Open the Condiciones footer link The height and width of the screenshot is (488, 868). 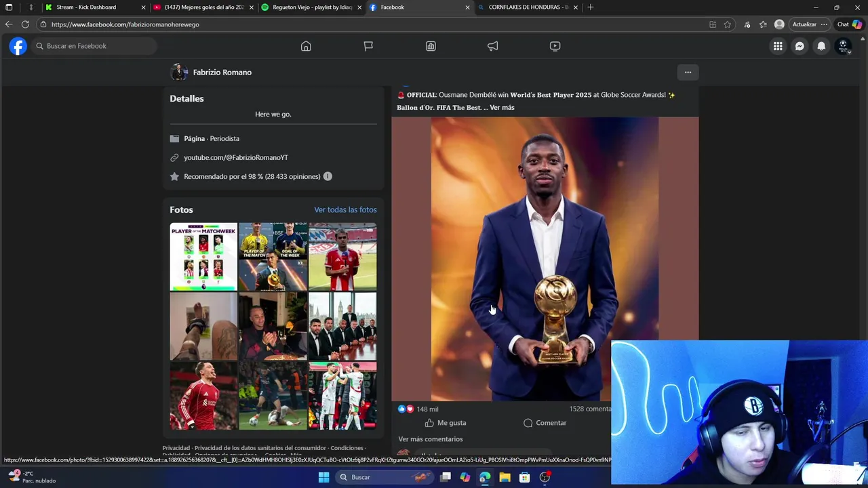[347, 448]
